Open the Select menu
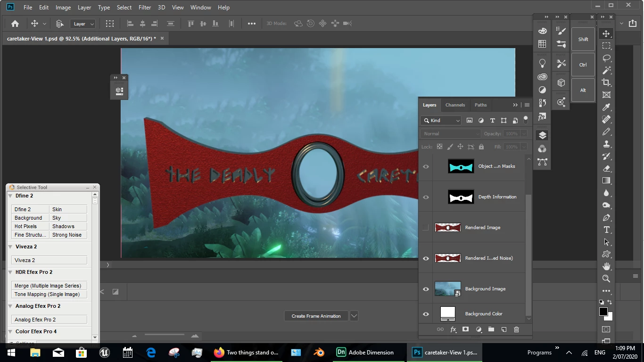 (124, 7)
